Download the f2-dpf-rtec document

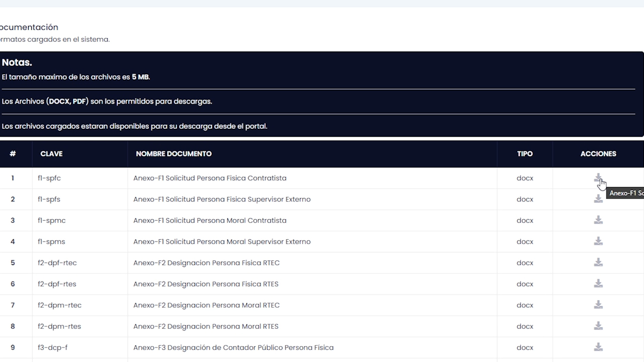[598, 262]
